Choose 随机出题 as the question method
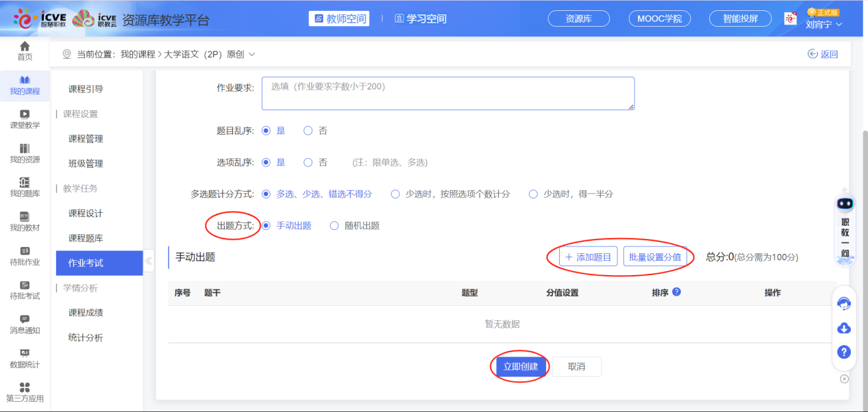 (334, 226)
